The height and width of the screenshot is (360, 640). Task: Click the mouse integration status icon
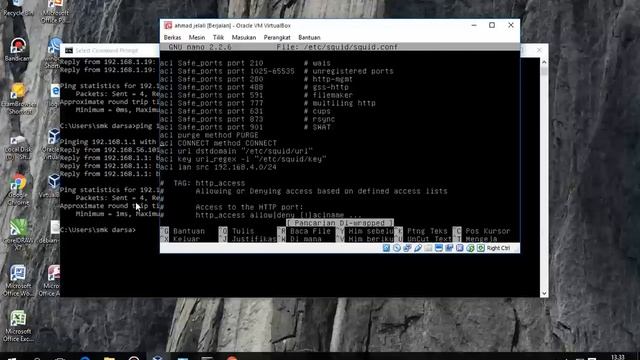click(470, 248)
